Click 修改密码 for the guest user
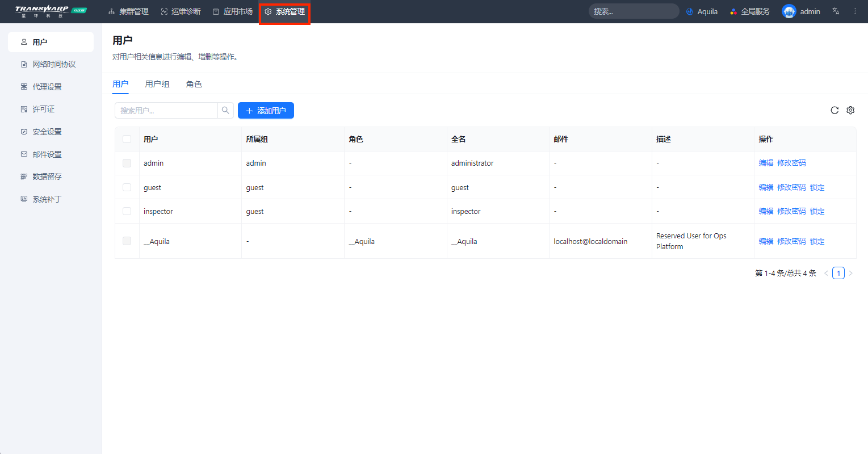 tap(791, 187)
